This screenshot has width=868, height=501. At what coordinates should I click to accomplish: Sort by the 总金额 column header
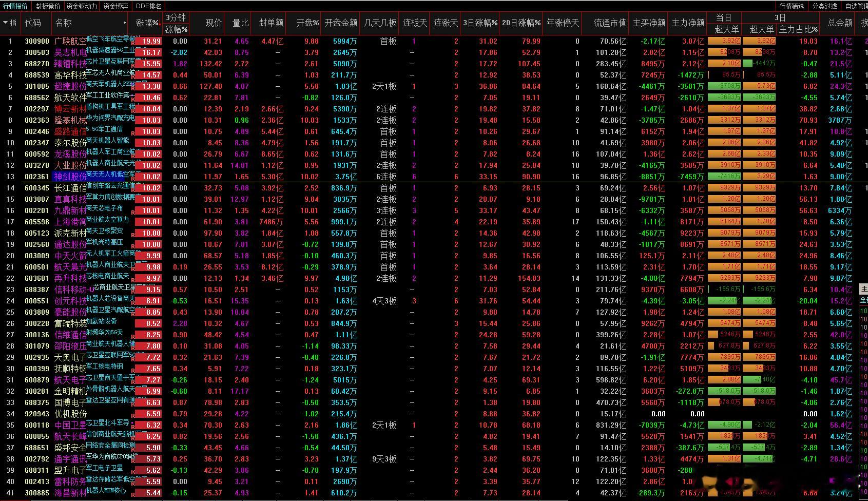(x=840, y=23)
